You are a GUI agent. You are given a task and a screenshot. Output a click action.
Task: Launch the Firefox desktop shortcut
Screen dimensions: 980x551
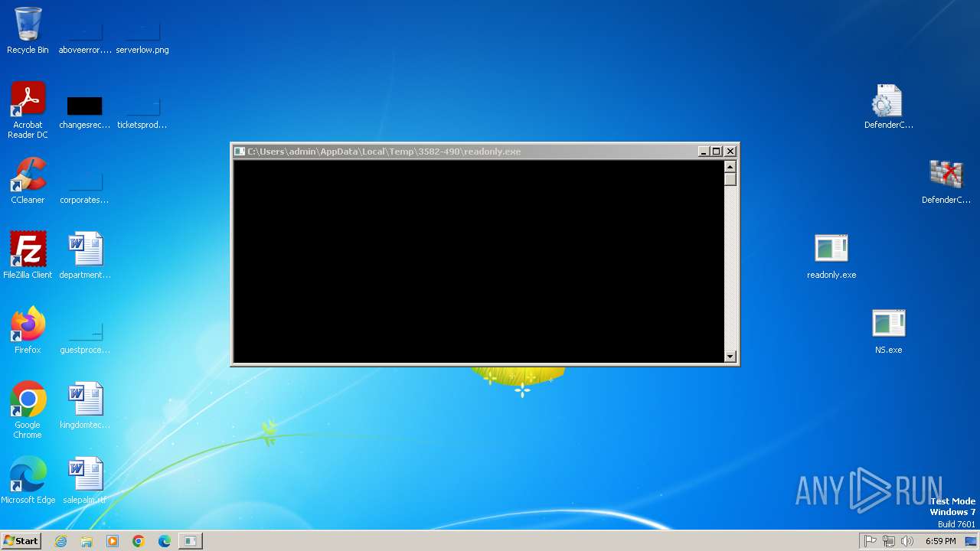28,331
